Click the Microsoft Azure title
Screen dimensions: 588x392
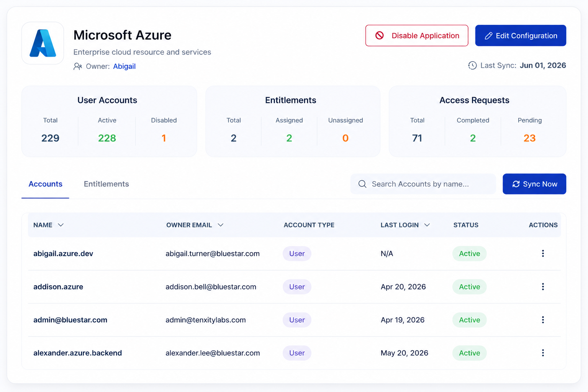point(123,35)
